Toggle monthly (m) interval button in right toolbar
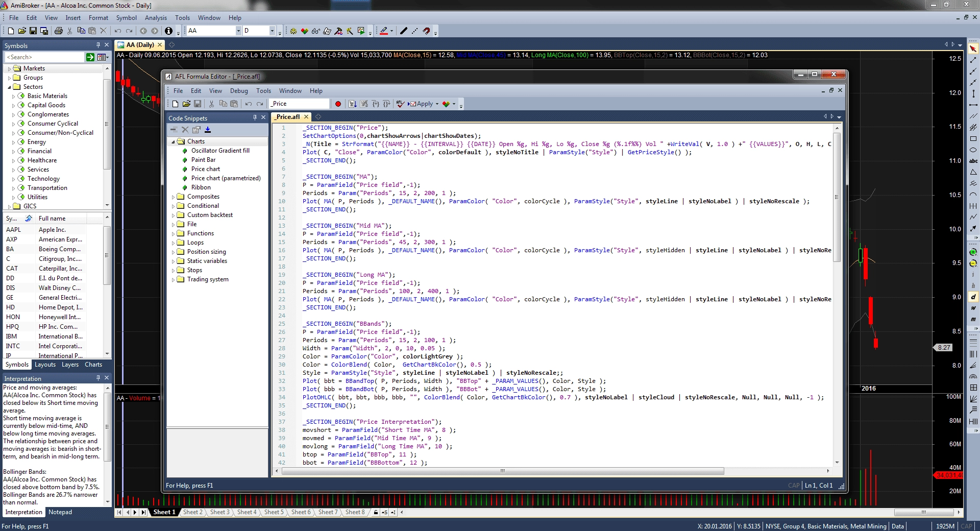This screenshot has height=531, width=980. (973, 319)
